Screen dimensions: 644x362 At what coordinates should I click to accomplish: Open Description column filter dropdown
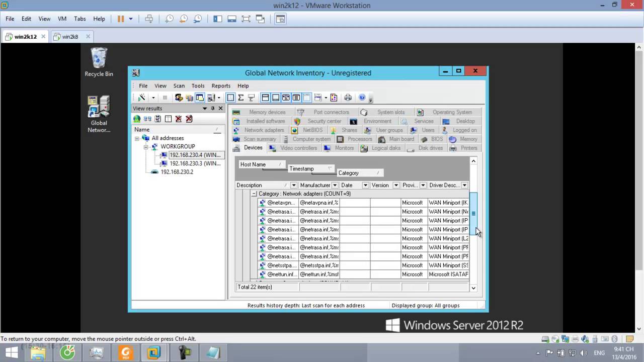coord(294,185)
